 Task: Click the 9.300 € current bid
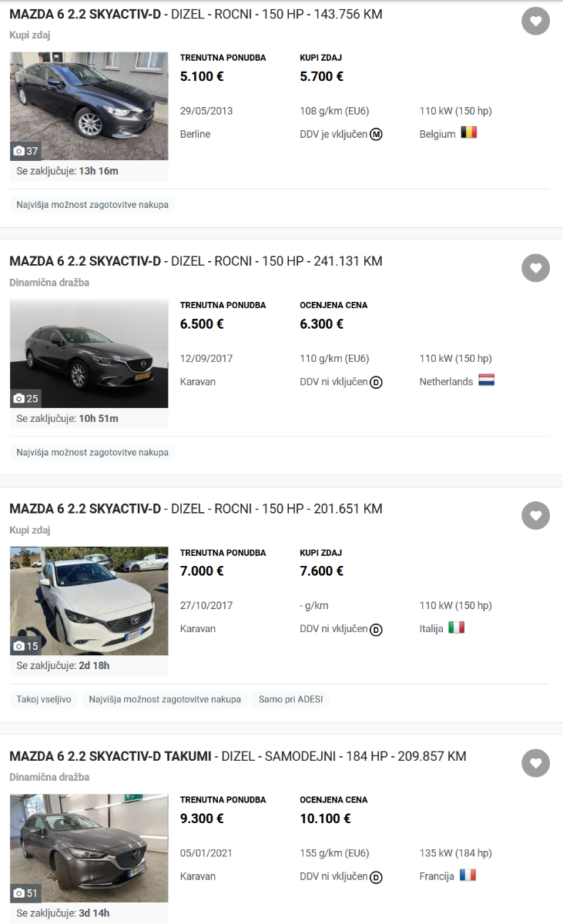[202, 818]
